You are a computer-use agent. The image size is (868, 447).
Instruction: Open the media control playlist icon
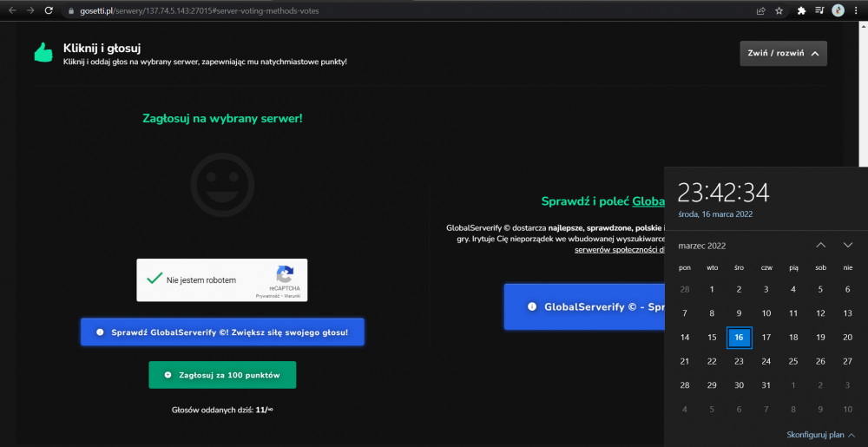click(x=820, y=10)
